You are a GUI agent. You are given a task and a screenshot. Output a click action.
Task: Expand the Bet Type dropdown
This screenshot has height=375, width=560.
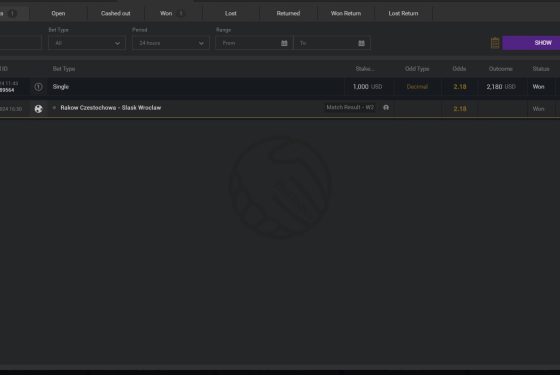point(87,43)
